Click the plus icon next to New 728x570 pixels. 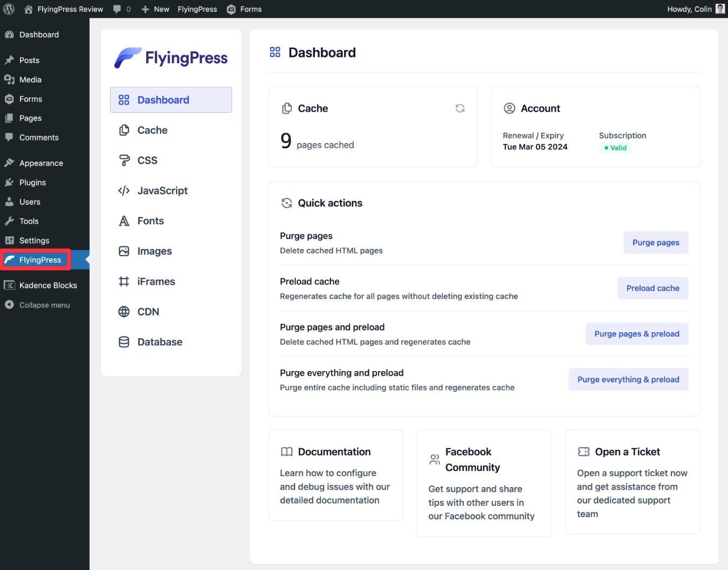tap(146, 9)
